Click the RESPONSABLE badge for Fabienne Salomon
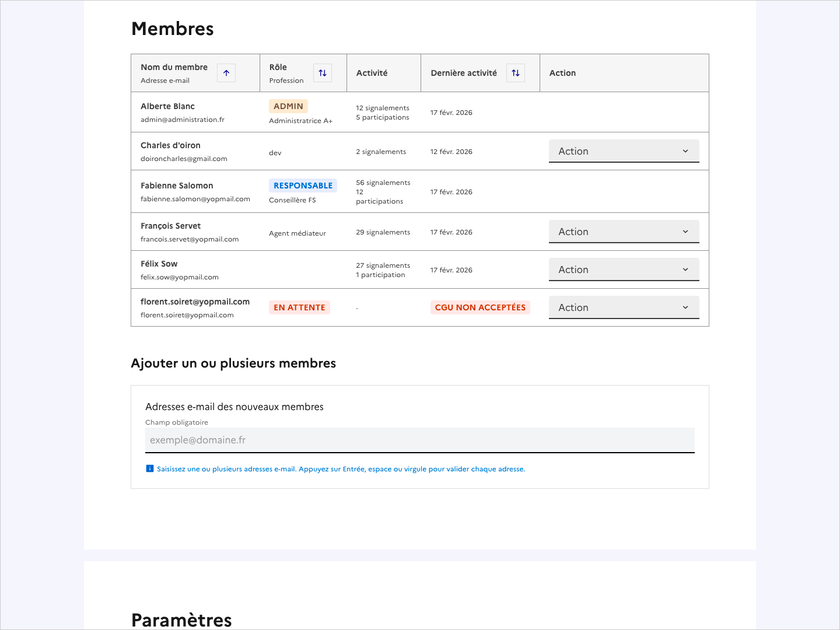The image size is (840, 630). click(x=303, y=185)
